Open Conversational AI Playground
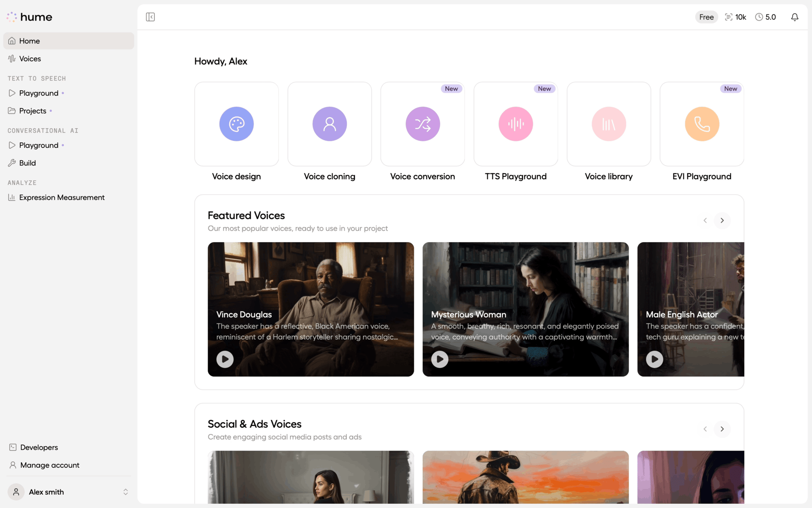Viewport: 812px width, 508px height. click(69, 145)
